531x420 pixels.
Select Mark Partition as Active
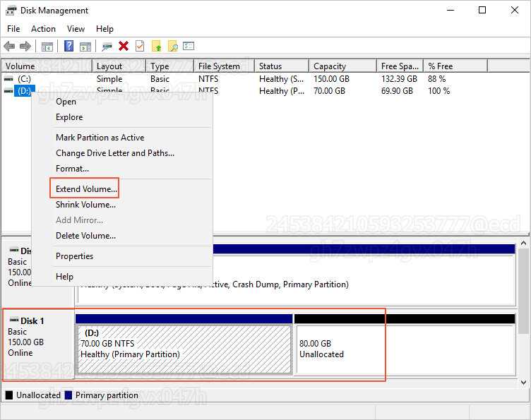click(x=122, y=138)
